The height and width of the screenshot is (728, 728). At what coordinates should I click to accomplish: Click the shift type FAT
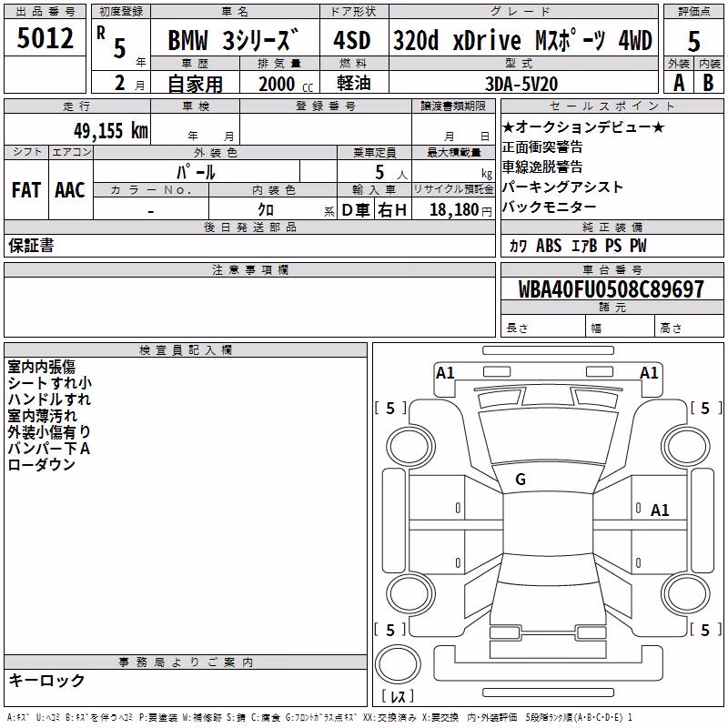pos(26,190)
